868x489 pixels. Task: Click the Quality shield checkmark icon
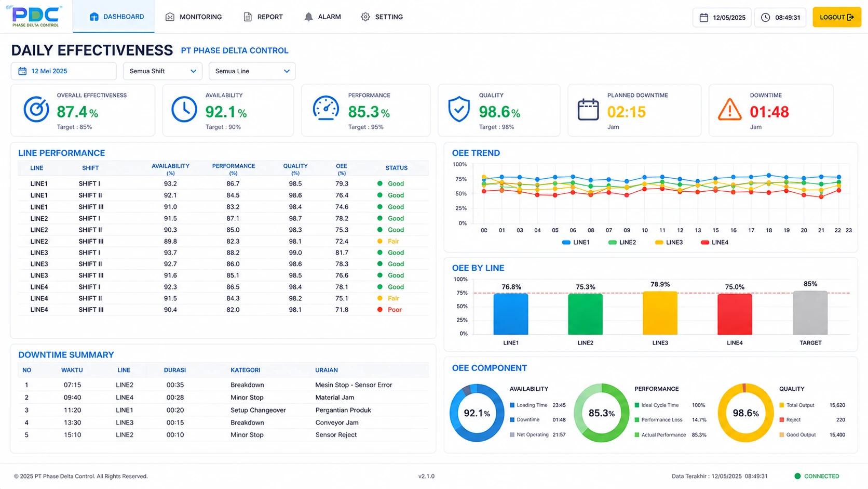tap(459, 109)
